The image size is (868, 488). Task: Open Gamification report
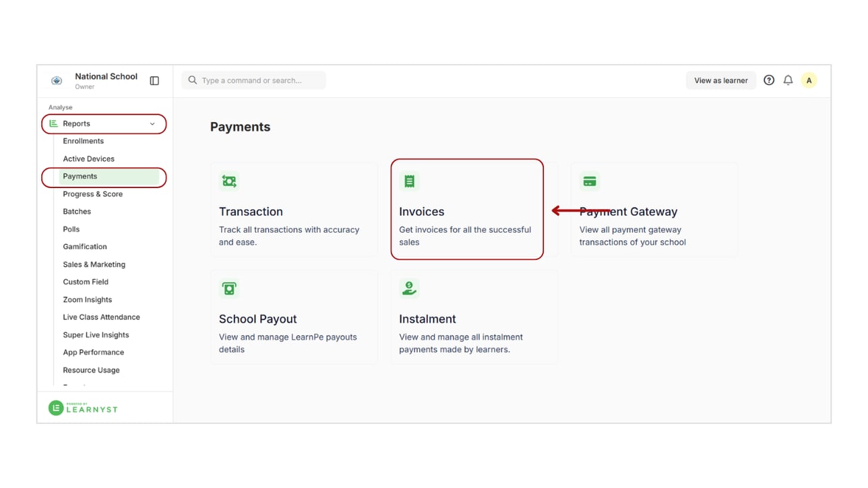pos(85,247)
